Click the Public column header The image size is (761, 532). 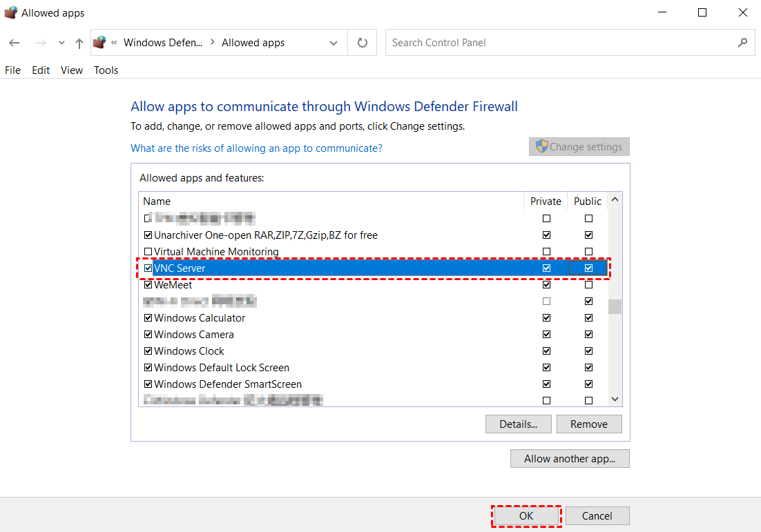tap(587, 201)
